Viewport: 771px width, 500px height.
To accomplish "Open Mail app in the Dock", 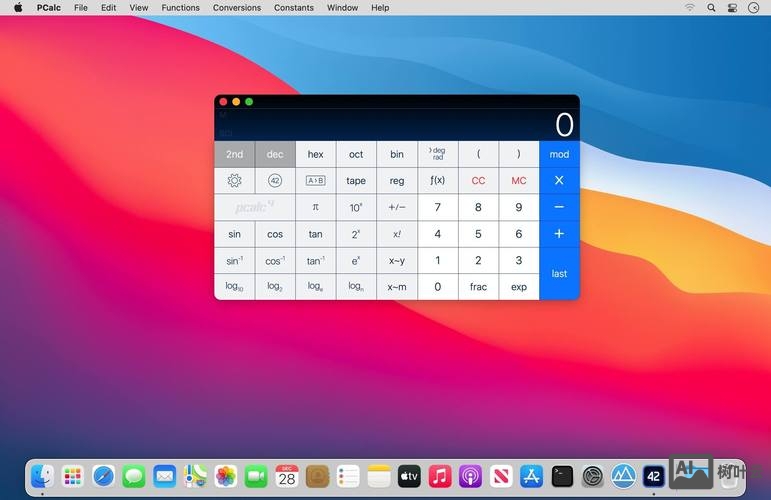I will [164, 476].
